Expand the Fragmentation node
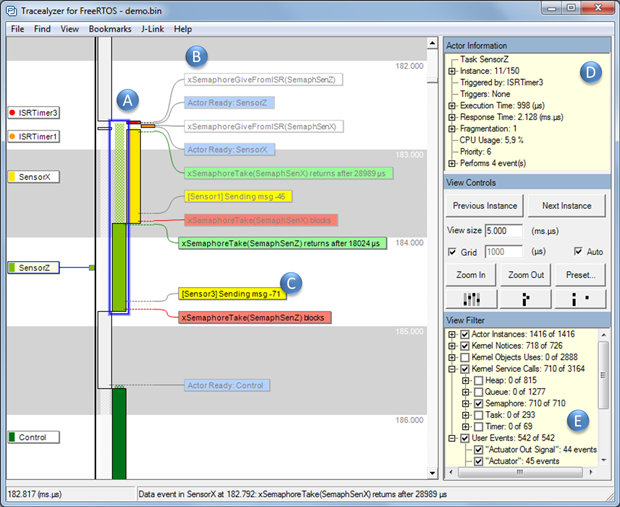Viewport: 620px width, 507px height. [452, 129]
